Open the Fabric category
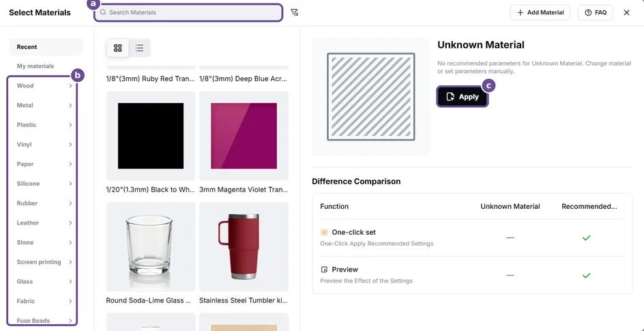 (25, 301)
